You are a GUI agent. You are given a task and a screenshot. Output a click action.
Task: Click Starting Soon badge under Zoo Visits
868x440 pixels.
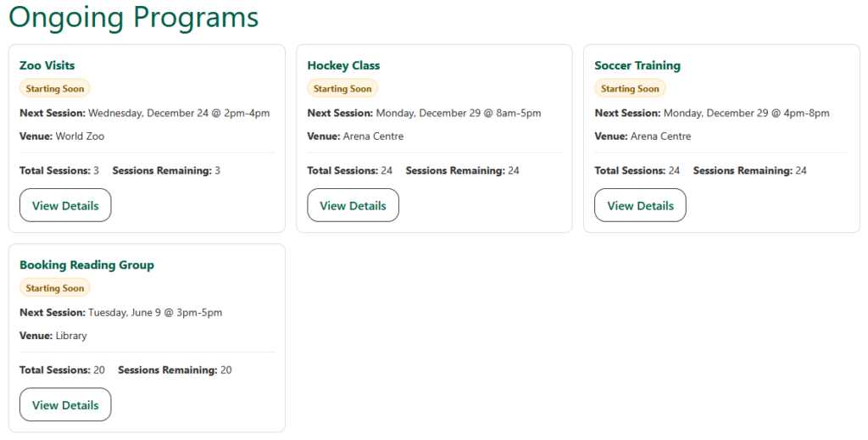pyautogui.click(x=54, y=88)
